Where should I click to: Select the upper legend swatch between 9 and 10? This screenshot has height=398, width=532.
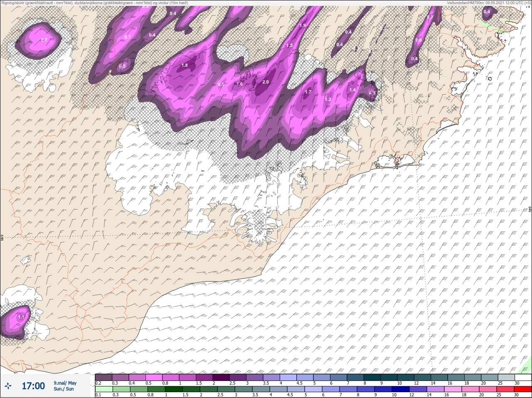389,377
